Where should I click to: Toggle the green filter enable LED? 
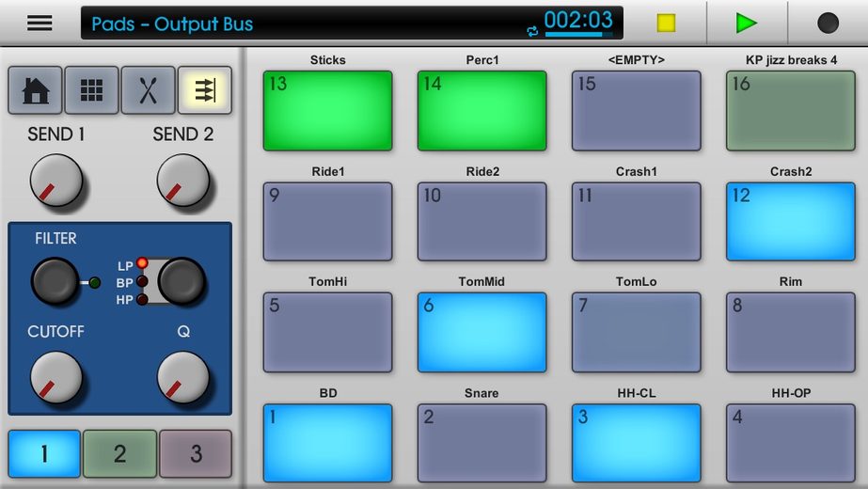95,283
